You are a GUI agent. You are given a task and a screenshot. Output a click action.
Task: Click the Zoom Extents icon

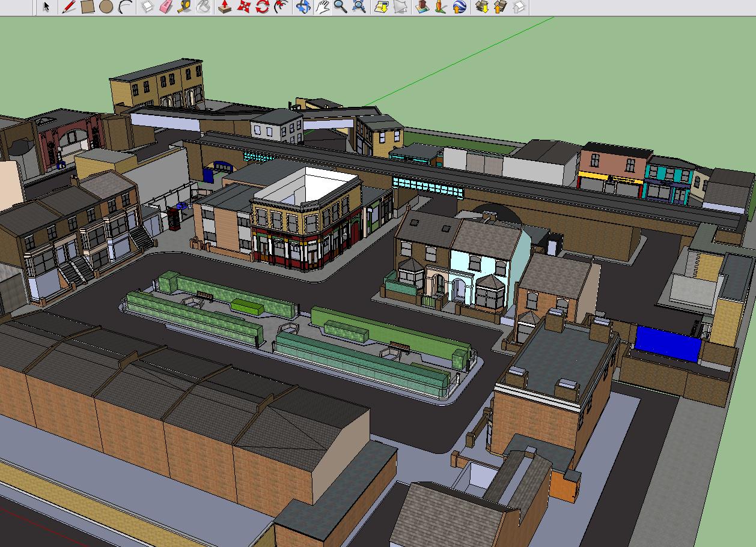359,7
